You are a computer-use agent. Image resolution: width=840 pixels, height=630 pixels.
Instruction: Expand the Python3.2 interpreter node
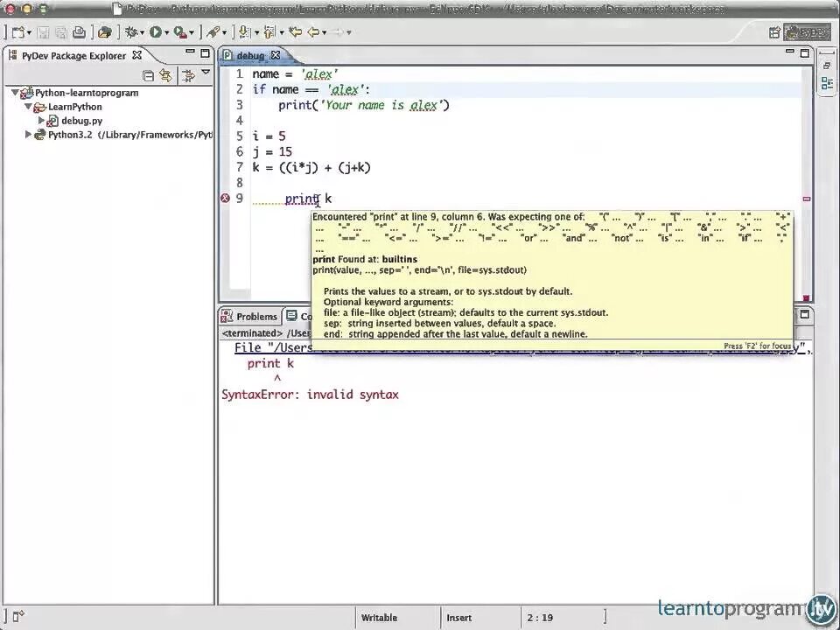coord(28,134)
